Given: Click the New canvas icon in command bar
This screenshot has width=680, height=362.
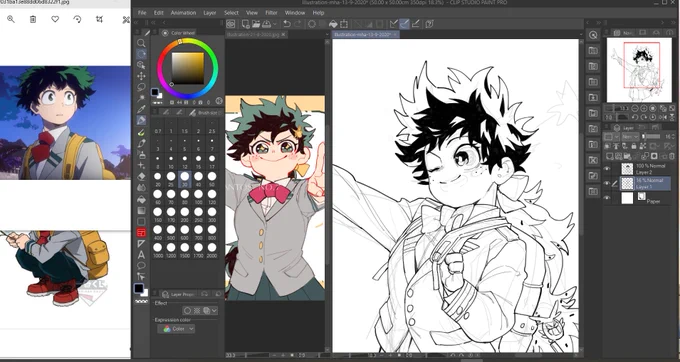Looking at the screenshot, I should click(x=245, y=24).
